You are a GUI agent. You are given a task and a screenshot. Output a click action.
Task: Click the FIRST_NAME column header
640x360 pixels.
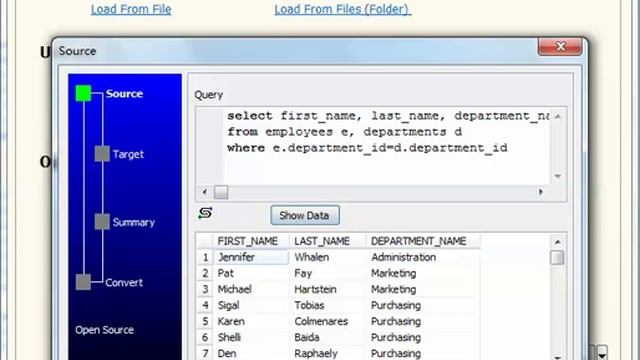point(251,241)
